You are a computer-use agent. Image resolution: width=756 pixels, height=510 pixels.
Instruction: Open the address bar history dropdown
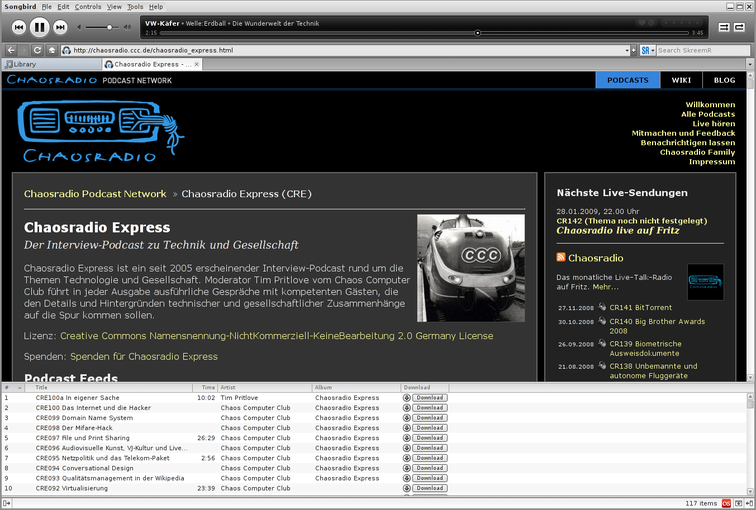pyautogui.click(x=627, y=50)
